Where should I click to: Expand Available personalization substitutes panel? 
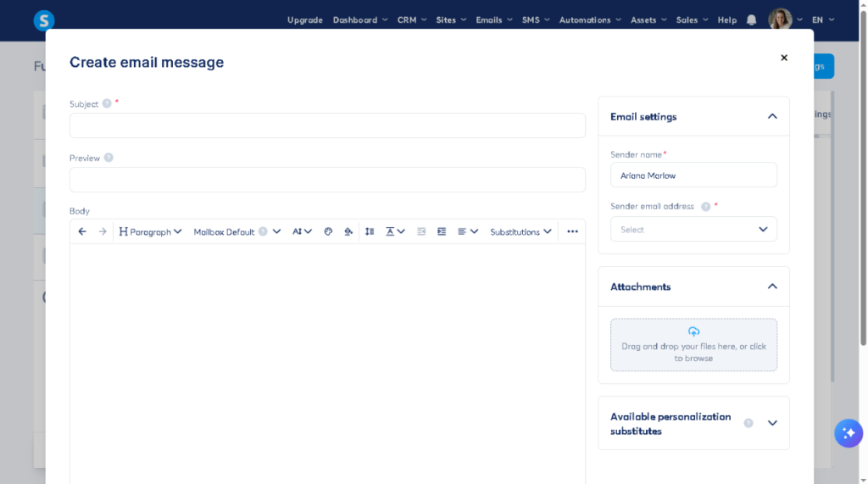772,423
